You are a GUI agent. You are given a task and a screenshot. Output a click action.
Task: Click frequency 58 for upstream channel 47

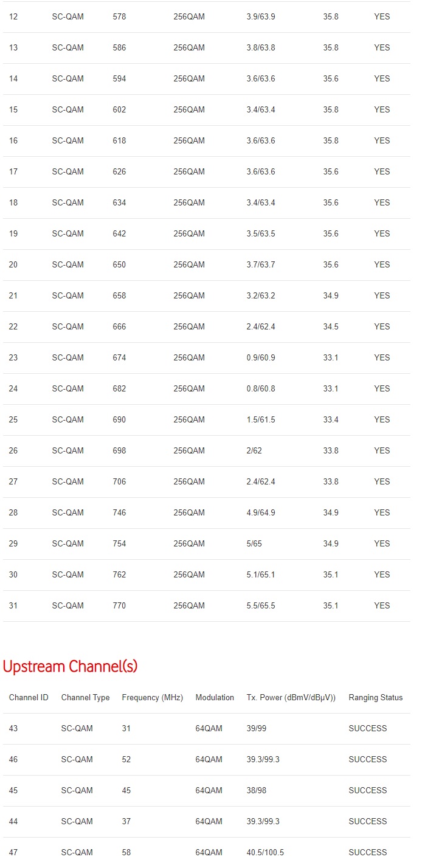(126, 852)
